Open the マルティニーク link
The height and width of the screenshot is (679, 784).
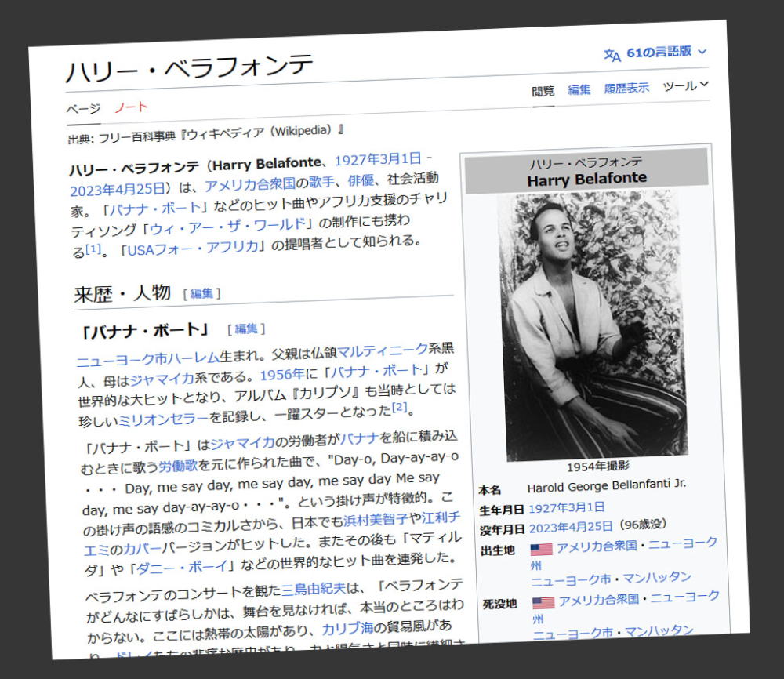pos(383,350)
